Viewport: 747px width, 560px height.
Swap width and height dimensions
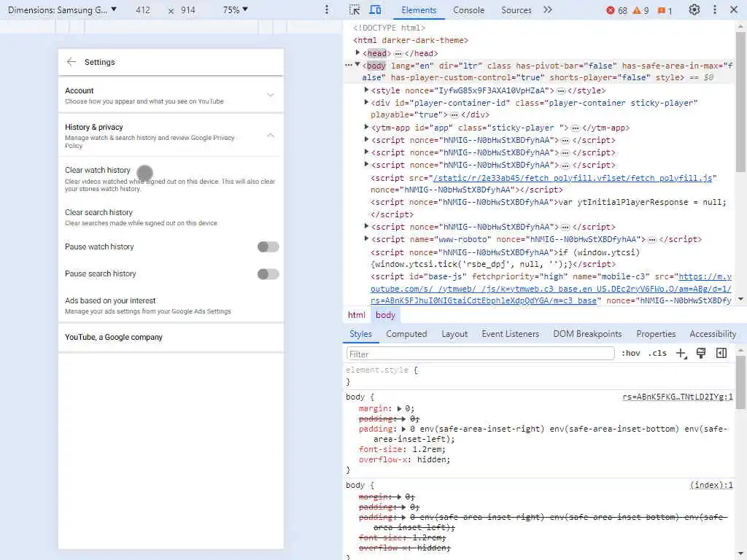click(171, 10)
